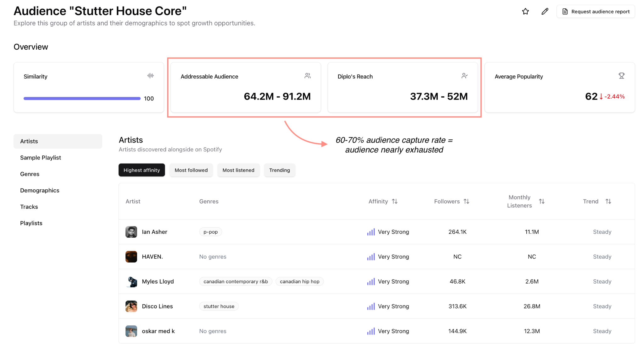Open Disco Lines artist link
Image resolution: width=644 pixels, height=347 pixels.
click(x=157, y=306)
